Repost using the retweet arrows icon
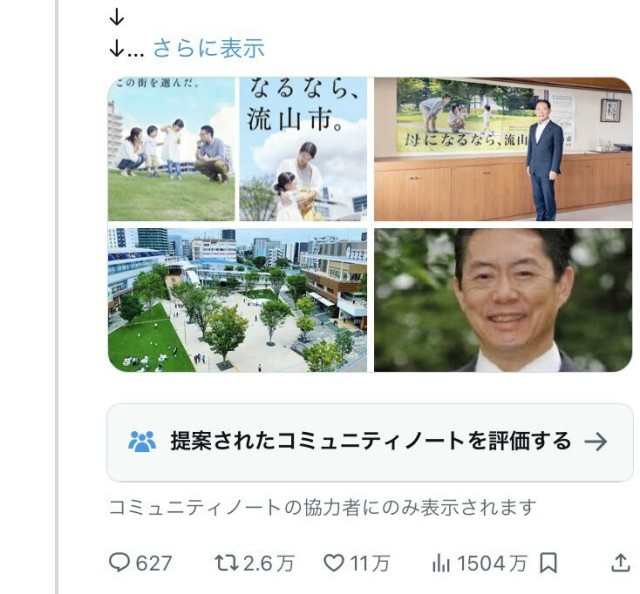The image size is (640, 594). click(227, 563)
